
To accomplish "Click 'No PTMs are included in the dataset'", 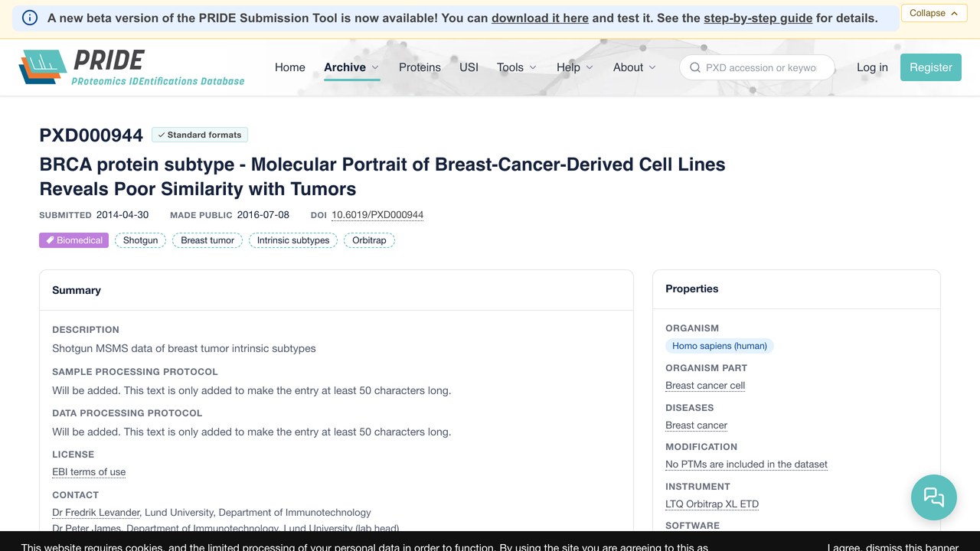I will pyautogui.click(x=746, y=465).
